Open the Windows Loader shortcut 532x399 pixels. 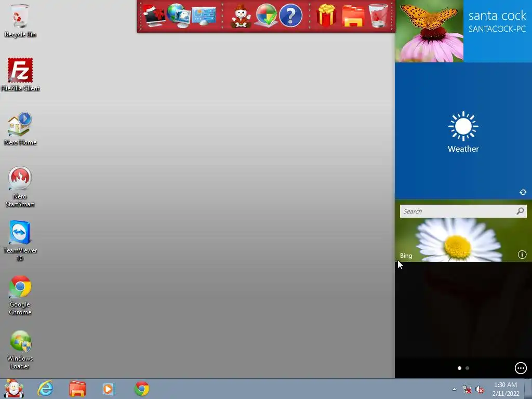(x=20, y=350)
